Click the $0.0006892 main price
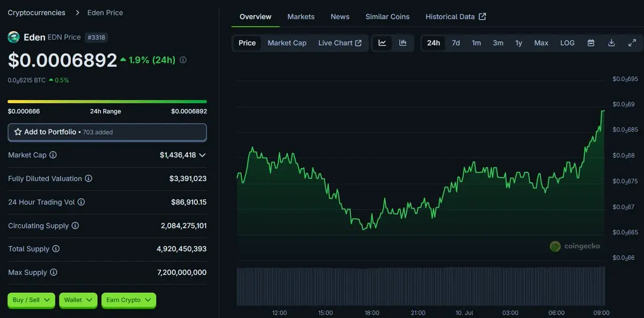Viewport: 644px width, 318px height. point(62,60)
